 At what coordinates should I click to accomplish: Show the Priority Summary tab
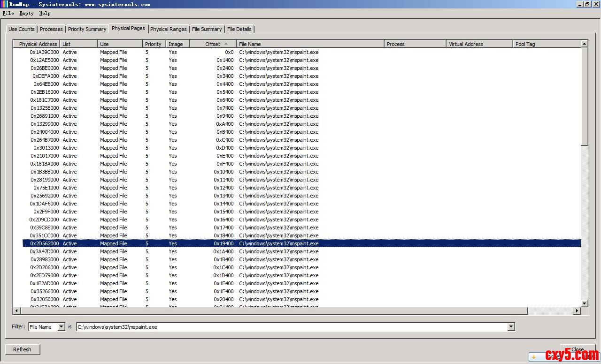tap(87, 29)
